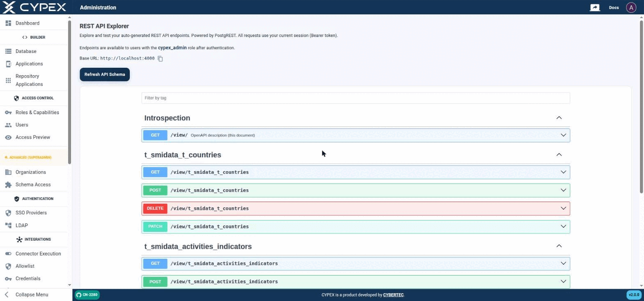Click the CYPEX logo
644x301 pixels.
(34, 7)
